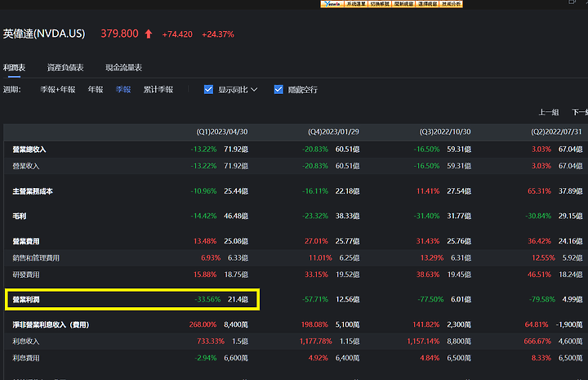Click Q1 毛利 value 46.48億
This screenshot has height=380, width=588.
coord(236,216)
